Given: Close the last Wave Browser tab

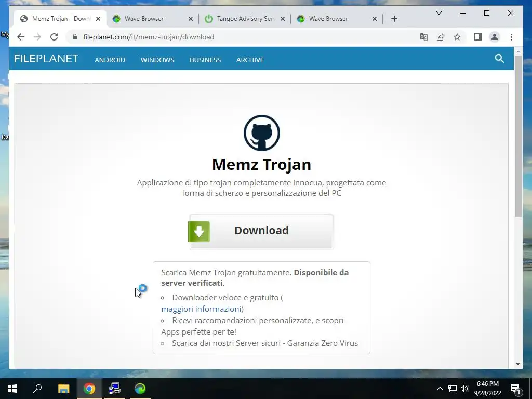Looking at the screenshot, I should click(x=375, y=19).
